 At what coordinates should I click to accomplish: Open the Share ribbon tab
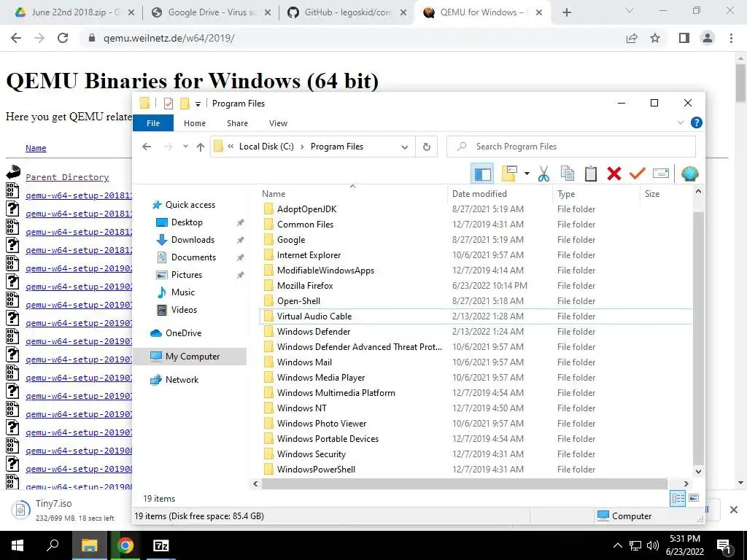click(237, 123)
